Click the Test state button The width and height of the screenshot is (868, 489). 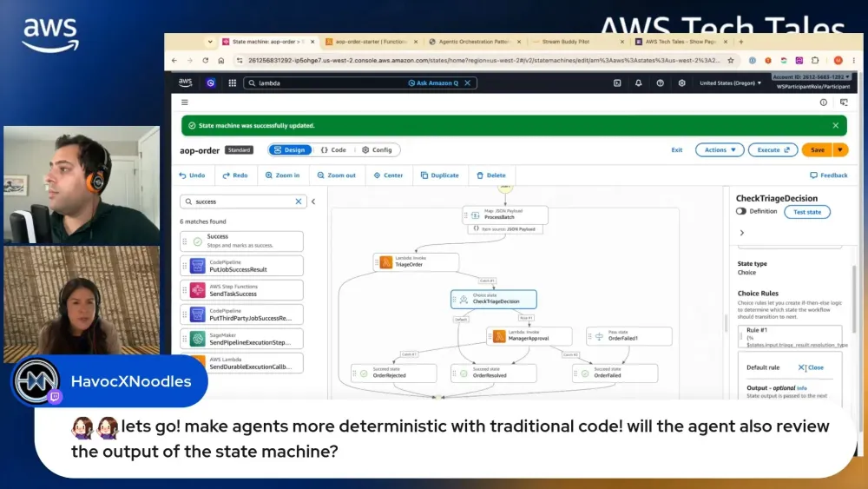pyautogui.click(x=807, y=212)
